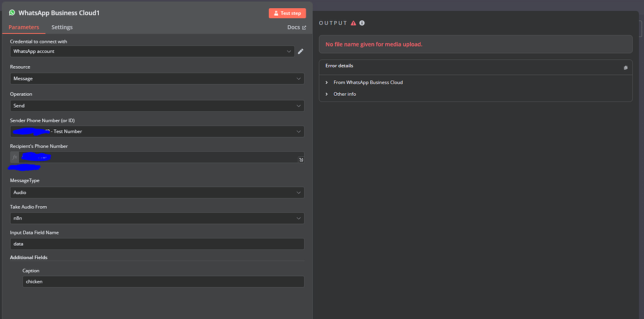644x319 pixels.
Task: Open expanded editor icon in recipient field
Action: pyautogui.click(x=301, y=160)
